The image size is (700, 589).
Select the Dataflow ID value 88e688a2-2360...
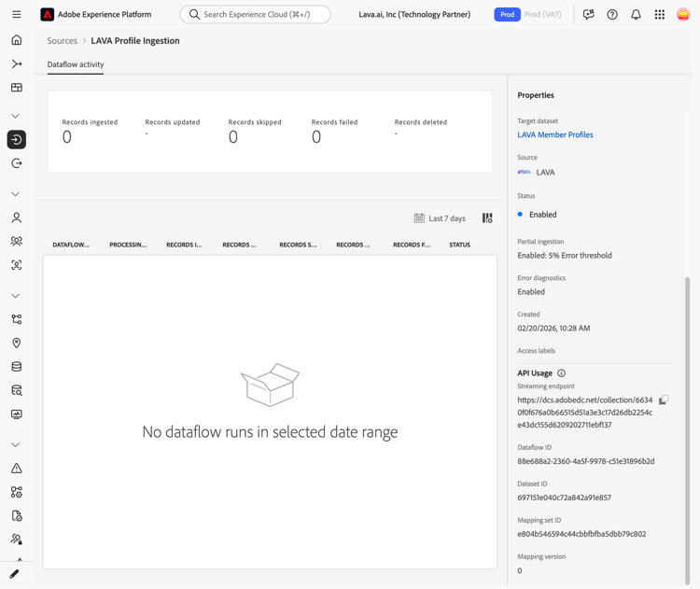point(586,461)
